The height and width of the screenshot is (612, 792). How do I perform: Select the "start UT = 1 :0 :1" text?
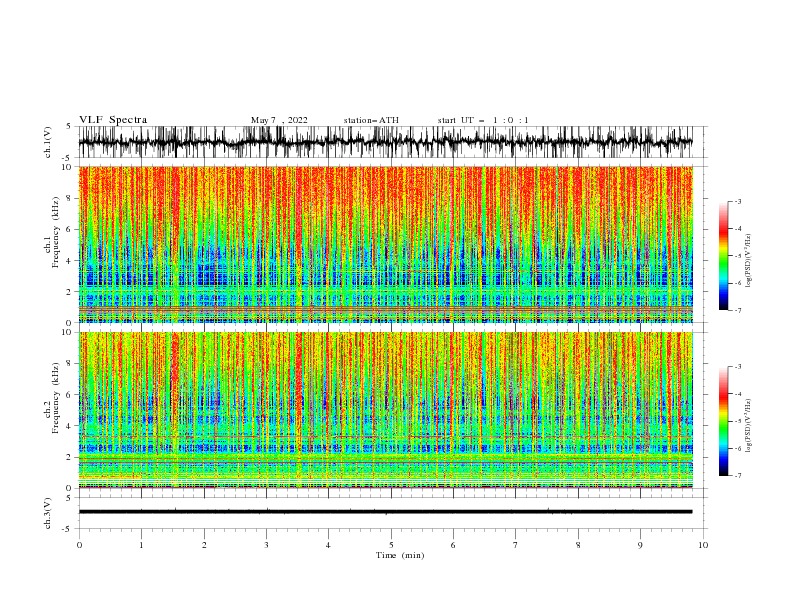tap(483, 120)
